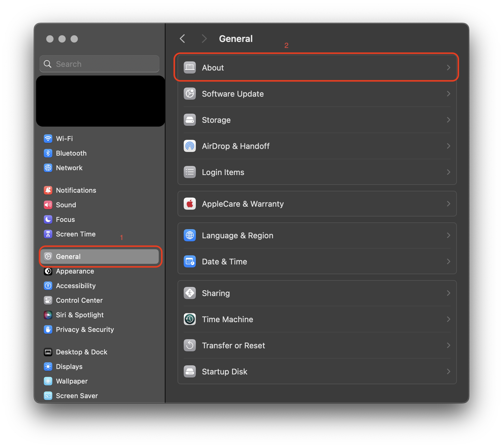Expand Startup Disk via its chevron

pyautogui.click(x=448, y=371)
